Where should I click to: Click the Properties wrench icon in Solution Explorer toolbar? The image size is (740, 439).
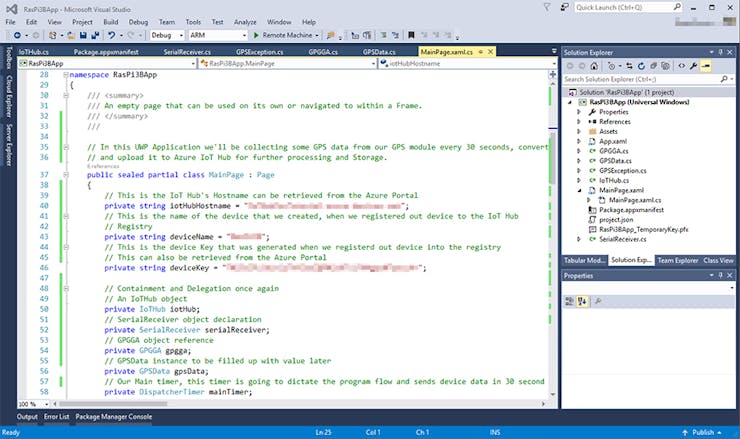[693, 66]
